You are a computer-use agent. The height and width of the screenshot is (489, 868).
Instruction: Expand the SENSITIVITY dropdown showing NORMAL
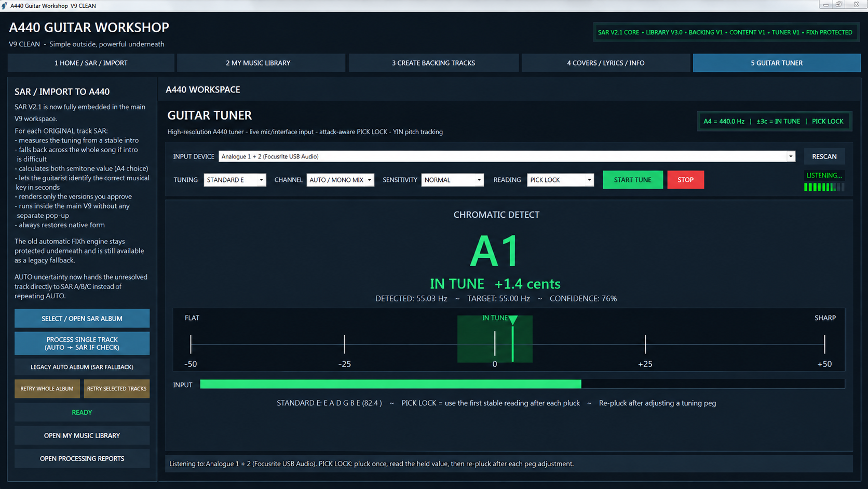(x=452, y=180)
